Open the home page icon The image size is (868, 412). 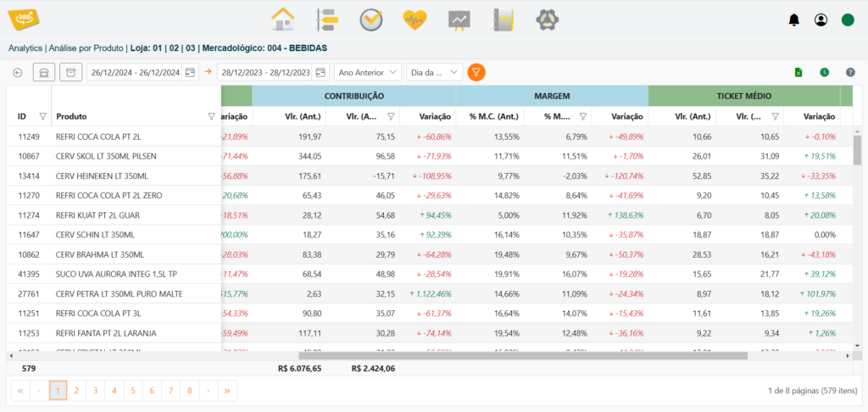pyautogui.click(x=283, y=20)
